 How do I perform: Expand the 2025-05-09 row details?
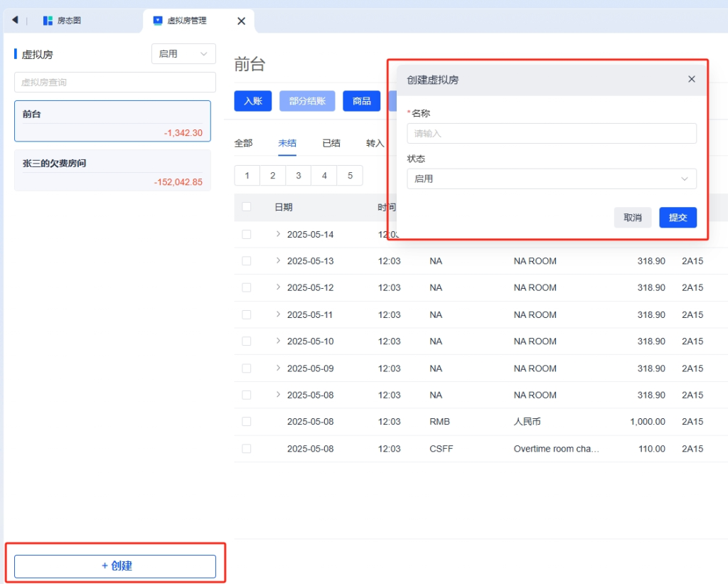(278, 368)
